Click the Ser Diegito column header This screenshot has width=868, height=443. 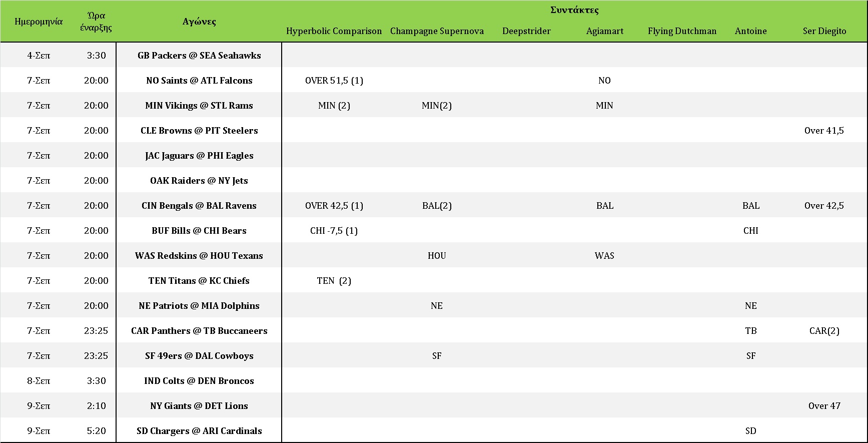click(x=824, y=31)
